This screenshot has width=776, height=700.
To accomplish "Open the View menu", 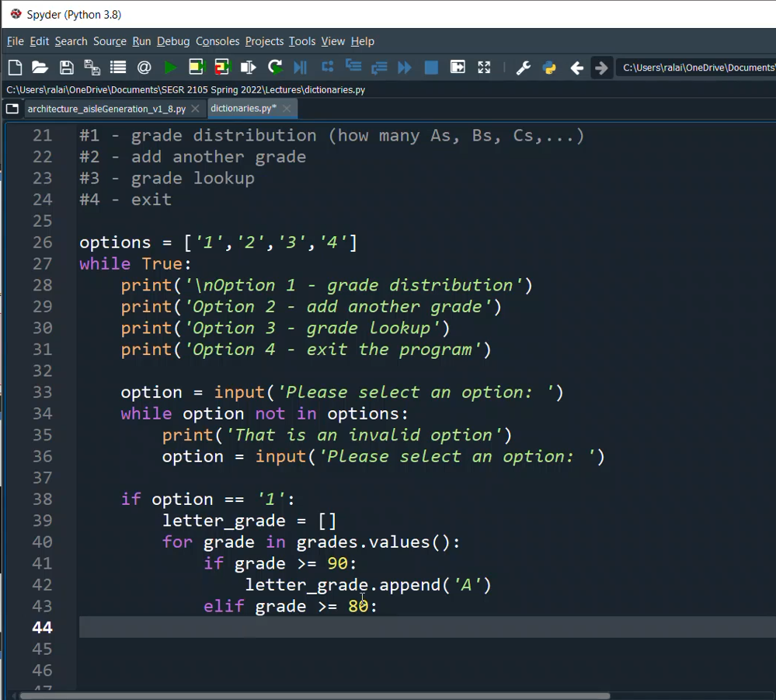I will click(332, 41).
